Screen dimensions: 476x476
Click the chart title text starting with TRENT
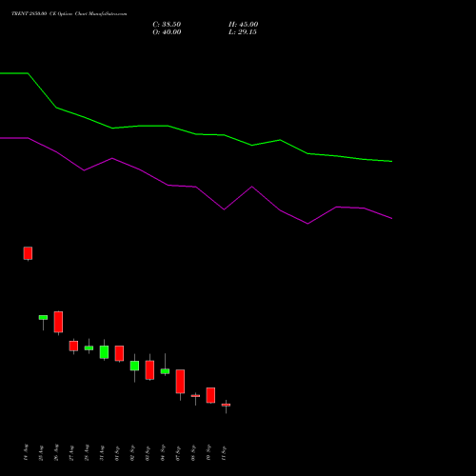coord(69,13)
